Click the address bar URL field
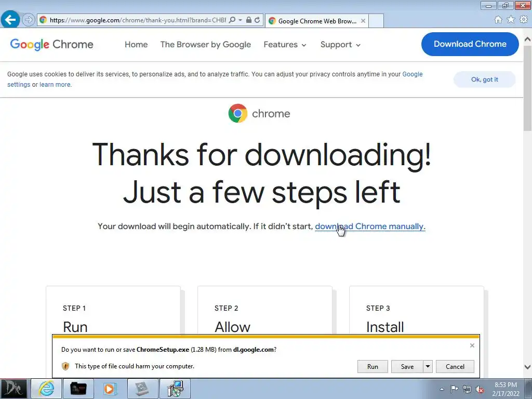Image resolution: width=532 pixels, height=399 pixels. 137,20
